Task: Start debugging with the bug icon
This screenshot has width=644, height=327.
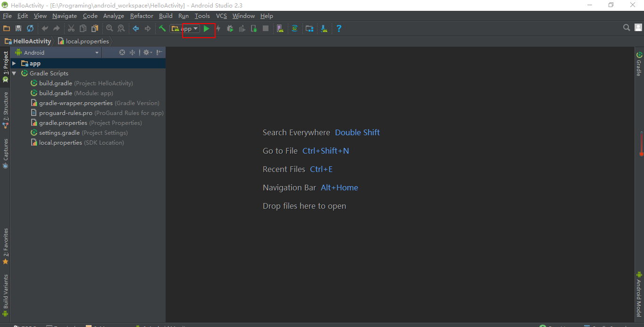Action: point(230,29)
